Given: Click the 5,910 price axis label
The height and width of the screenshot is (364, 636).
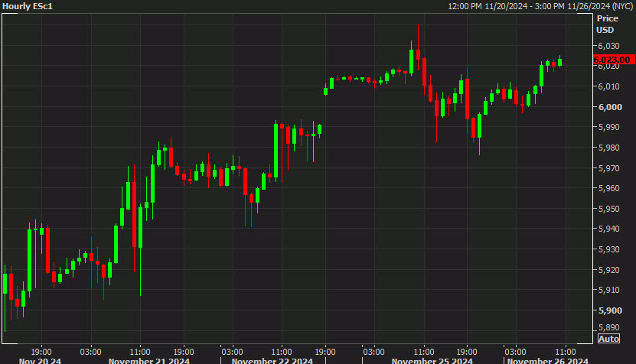Looking at the screenshot, I should tap(608, 290).
